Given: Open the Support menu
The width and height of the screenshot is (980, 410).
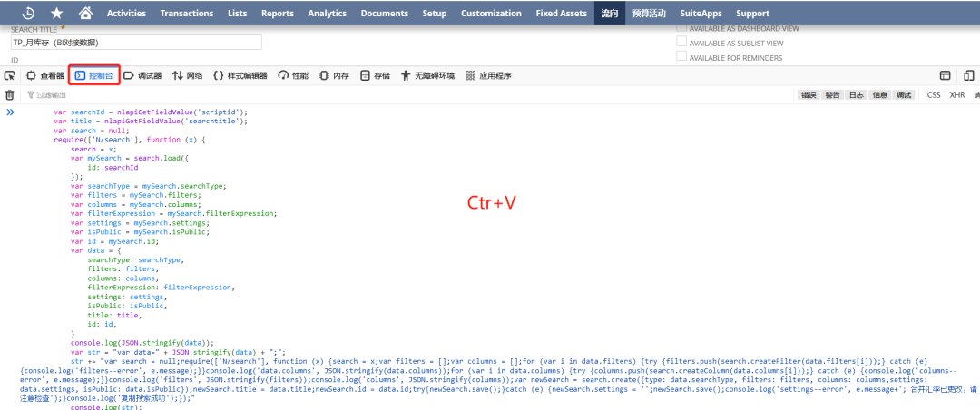Looking at the screenshot, I should [x=752, y=13].
